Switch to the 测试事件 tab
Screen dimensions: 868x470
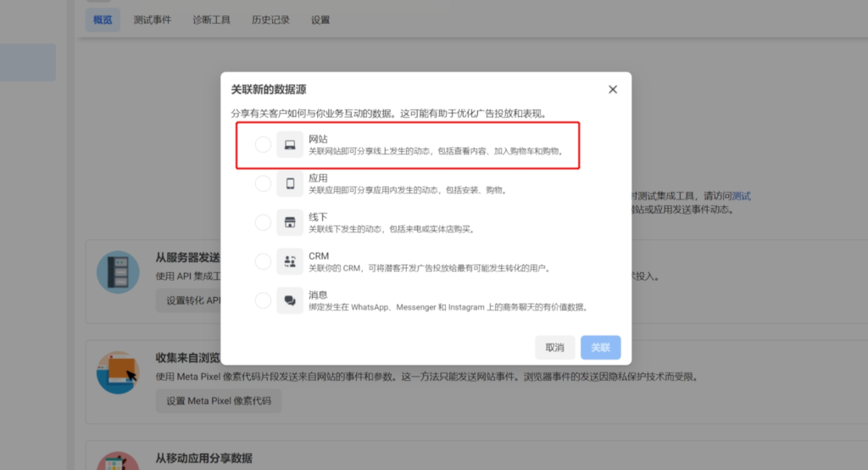click(153, 20)
